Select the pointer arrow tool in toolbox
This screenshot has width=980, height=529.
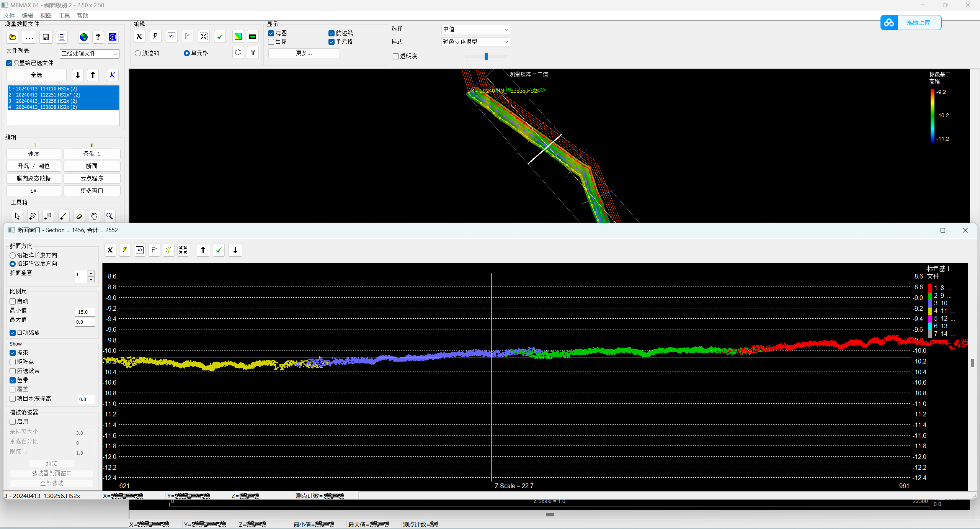17,216
